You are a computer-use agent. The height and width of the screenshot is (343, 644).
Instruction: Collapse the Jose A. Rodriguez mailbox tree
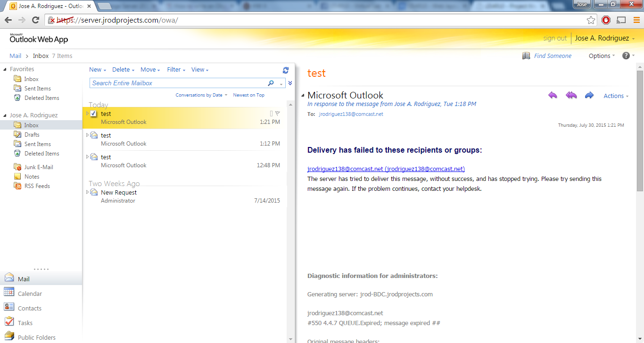coord(5,115)
